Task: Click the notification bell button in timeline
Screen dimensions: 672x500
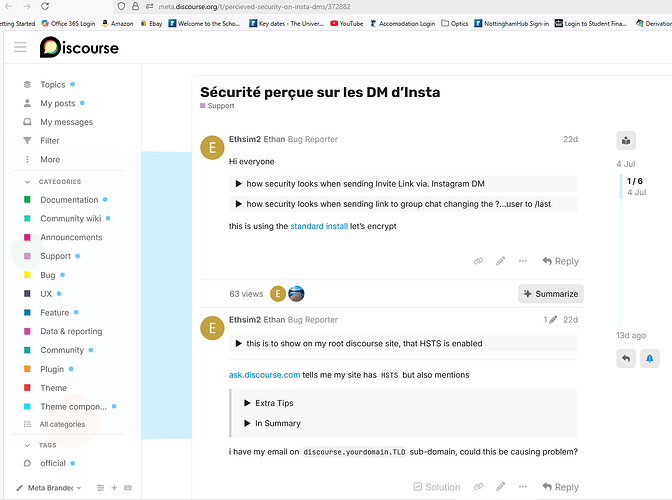Action: [x=650, y=359]
